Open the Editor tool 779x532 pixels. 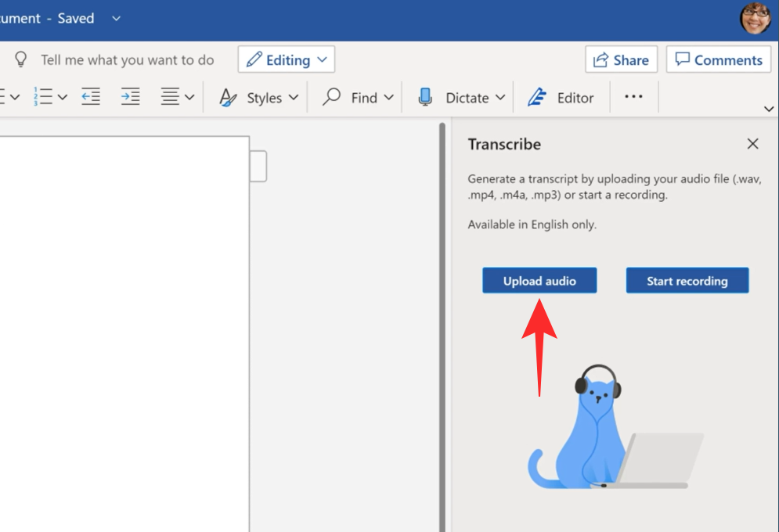561,98
